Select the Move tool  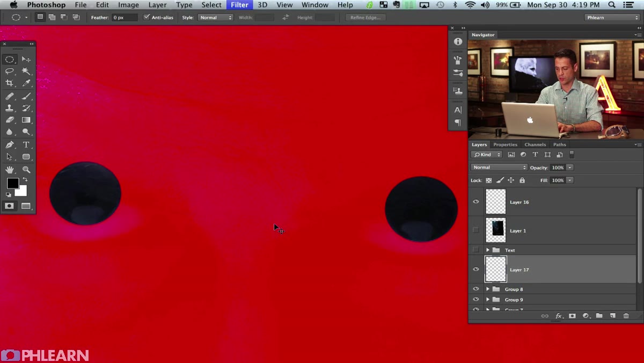point(26,60)
